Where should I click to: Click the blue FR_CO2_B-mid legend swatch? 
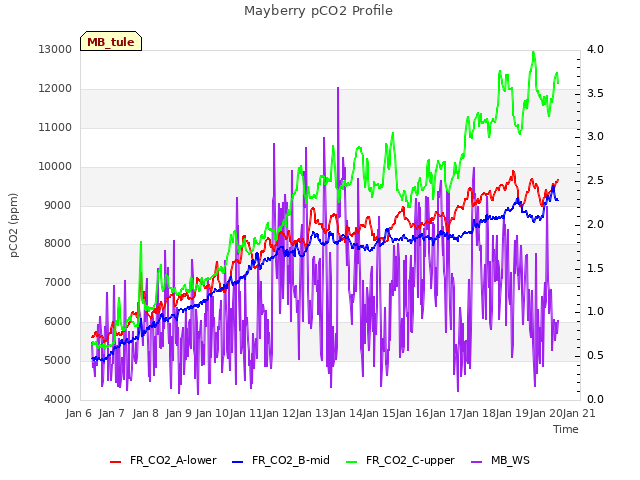point(238,462)
